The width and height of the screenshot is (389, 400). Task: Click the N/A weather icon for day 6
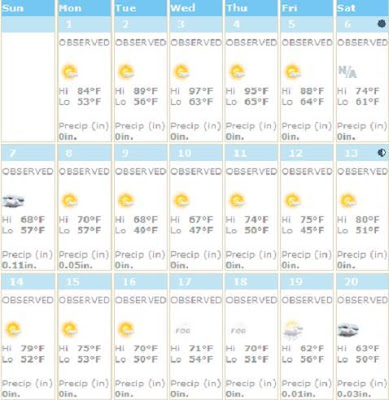[x=347, y=72]
